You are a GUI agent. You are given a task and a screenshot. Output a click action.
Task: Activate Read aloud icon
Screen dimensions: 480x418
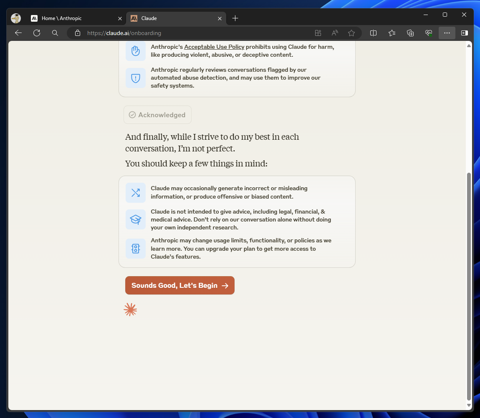point(335,33)
